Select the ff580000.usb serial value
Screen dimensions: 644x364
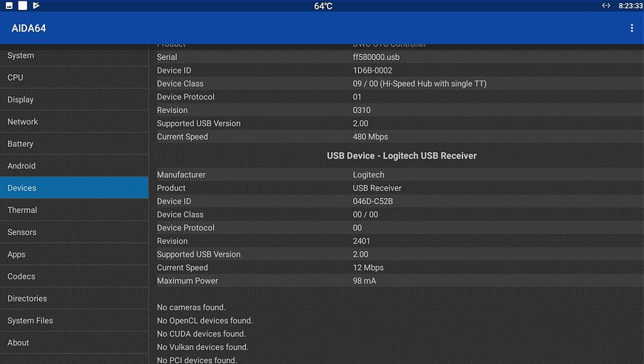[376, 57]
